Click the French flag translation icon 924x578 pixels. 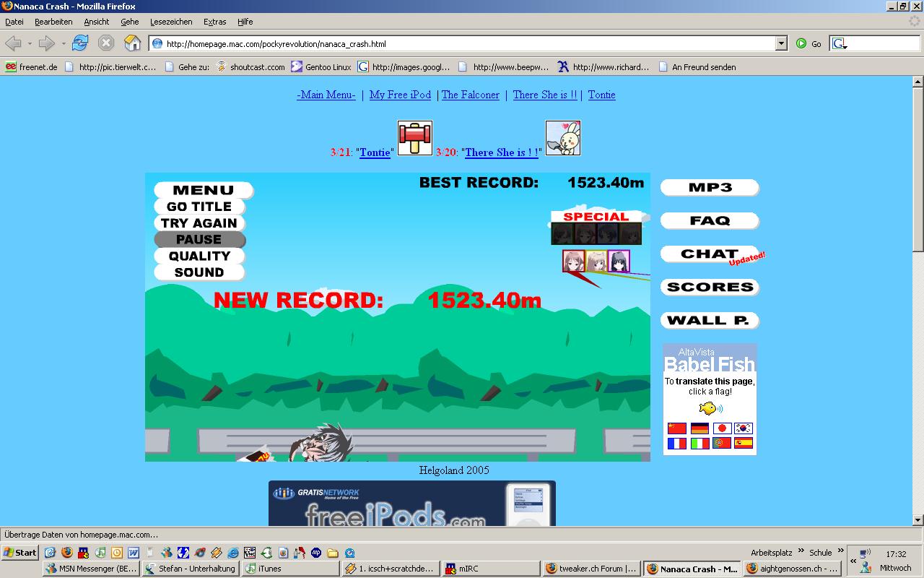677,444
